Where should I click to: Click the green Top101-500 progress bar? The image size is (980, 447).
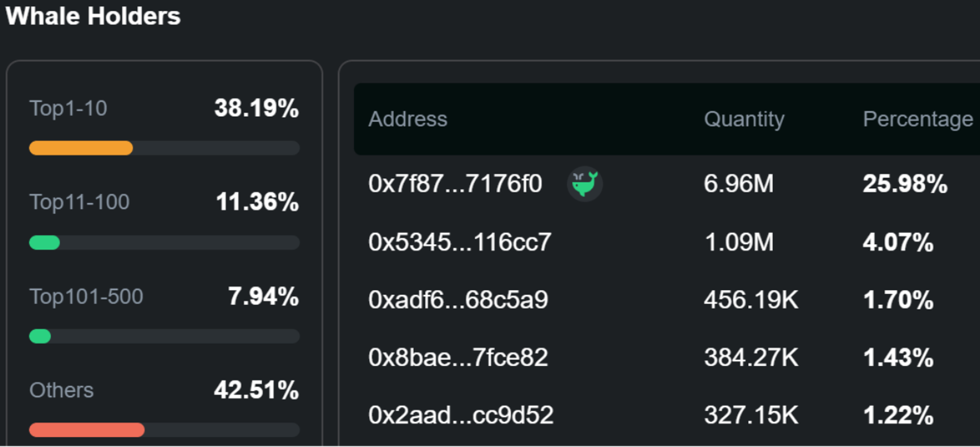coord(40,336)
